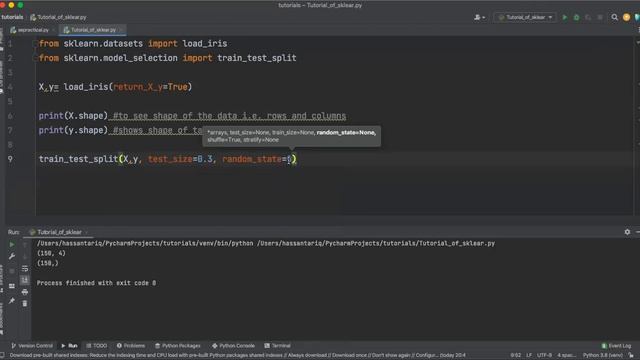Click the parameter info tooltip popup
This screenshot has height=360, width=640.
291,136
